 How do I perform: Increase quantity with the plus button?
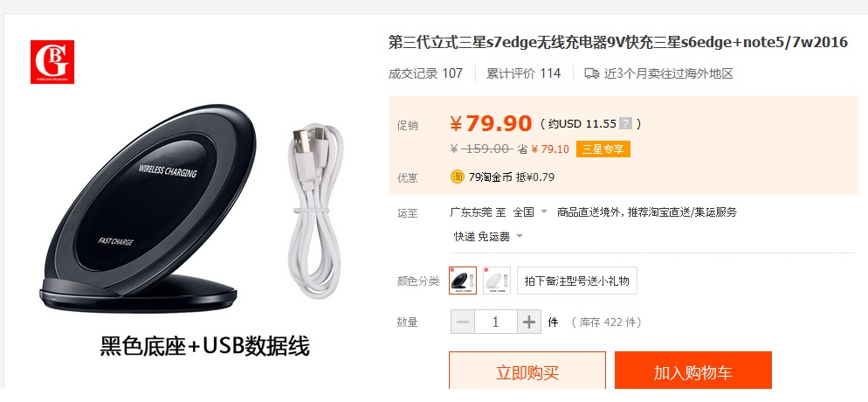pos(529,322)
